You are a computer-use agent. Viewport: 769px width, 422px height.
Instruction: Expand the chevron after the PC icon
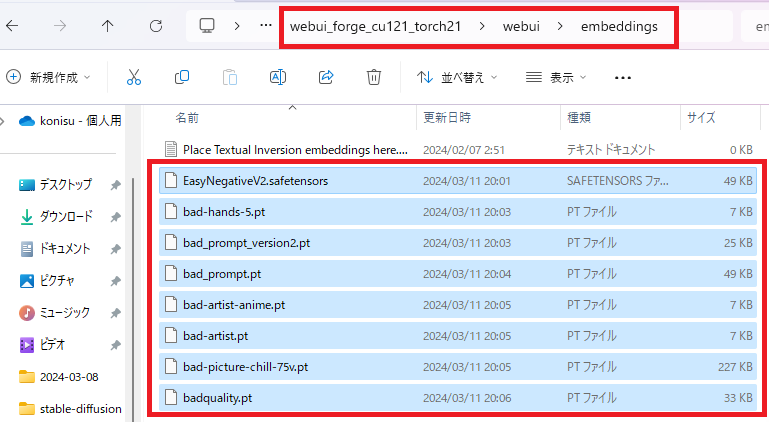237,26
